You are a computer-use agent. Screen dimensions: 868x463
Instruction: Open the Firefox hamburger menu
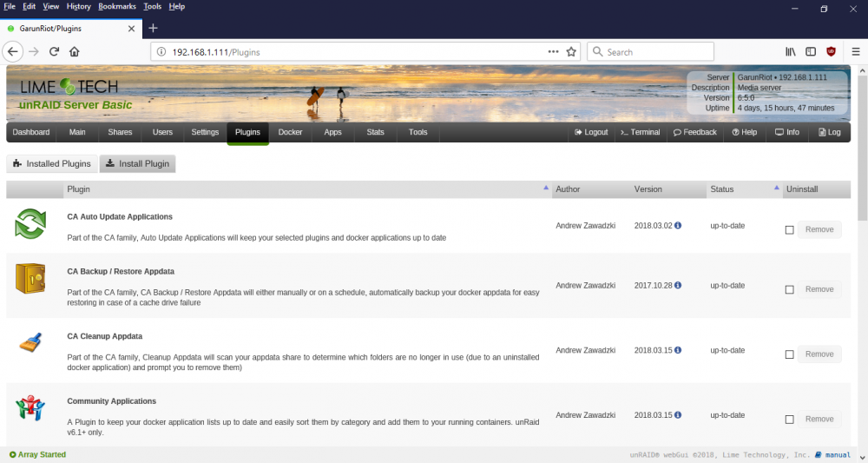pyautogui.click(x=856, y=51)
